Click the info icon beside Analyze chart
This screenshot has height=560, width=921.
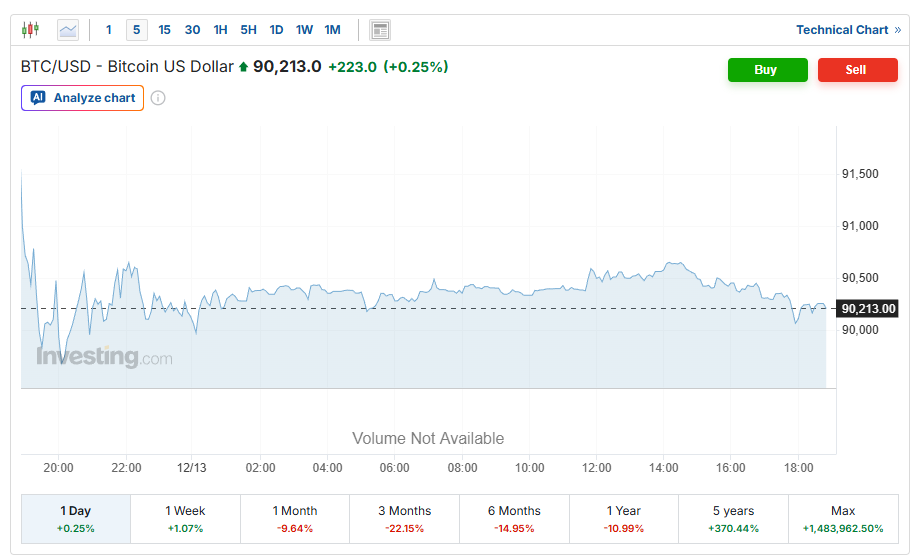click(158, 98)
